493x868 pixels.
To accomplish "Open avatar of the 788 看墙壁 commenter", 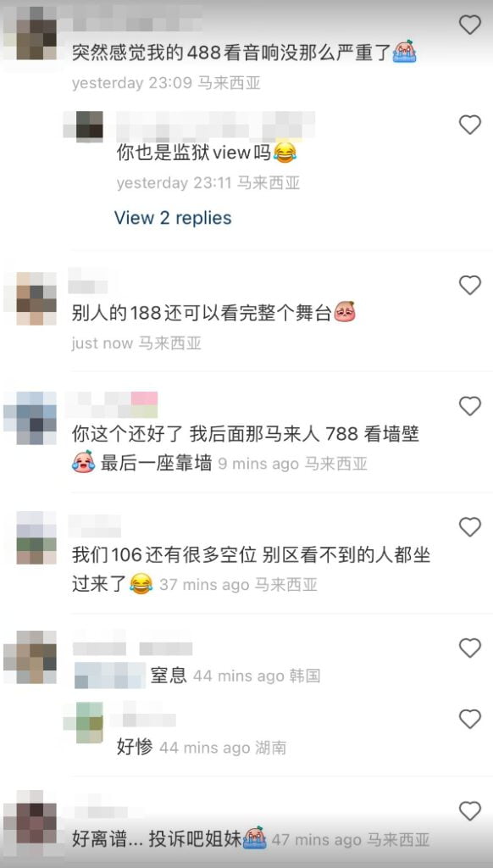I will point(30,418).
